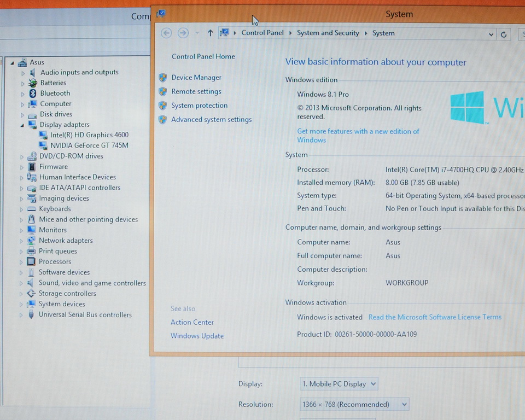Click the Keyboards icon
Image resolution: width=525 pixels, height=420 pixels.
pos(32,209)
